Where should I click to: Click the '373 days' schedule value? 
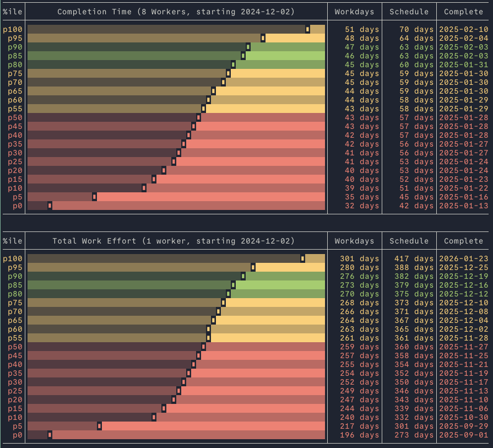tap(414, 303)
